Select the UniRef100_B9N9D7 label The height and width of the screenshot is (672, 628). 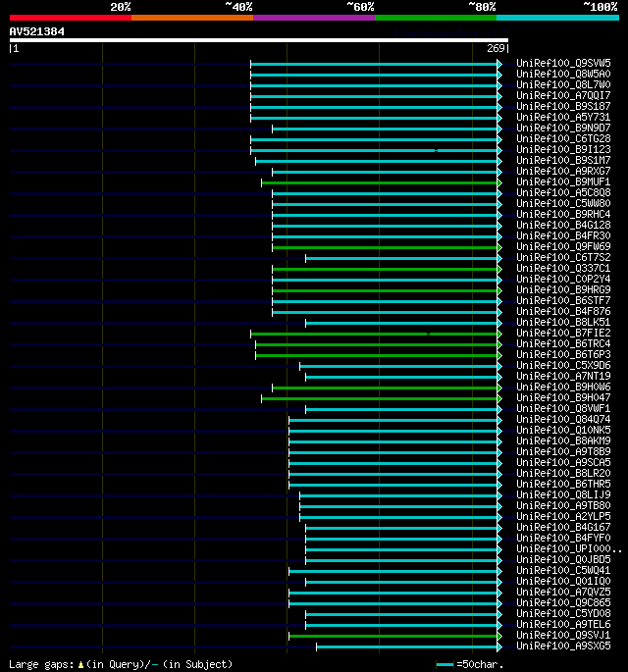click(563, 128)
